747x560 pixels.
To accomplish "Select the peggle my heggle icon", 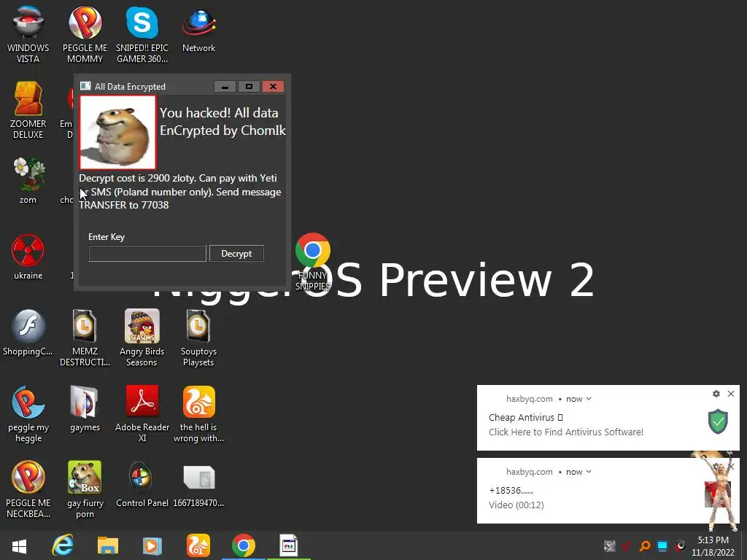I will pyautogui.click(x=28, y=413).
